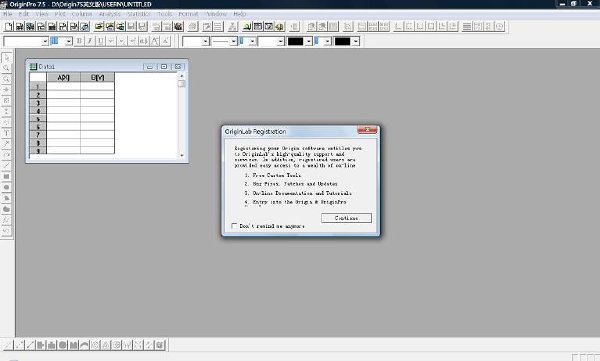Click the Data1 vertical scrollbar thumb
Image resolution: width=600 pixels, height=361 pixels.
coord(182,83)
